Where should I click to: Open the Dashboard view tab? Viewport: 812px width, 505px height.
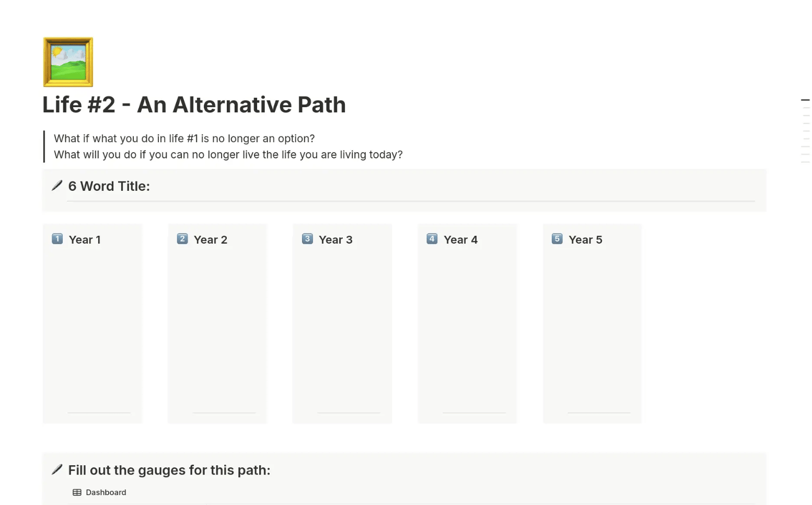point(100,492)
